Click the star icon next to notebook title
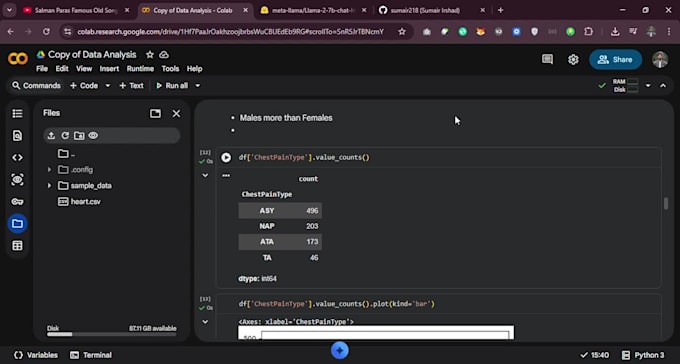Viewport: 680px width, 364px height. [x=150, y=55]
